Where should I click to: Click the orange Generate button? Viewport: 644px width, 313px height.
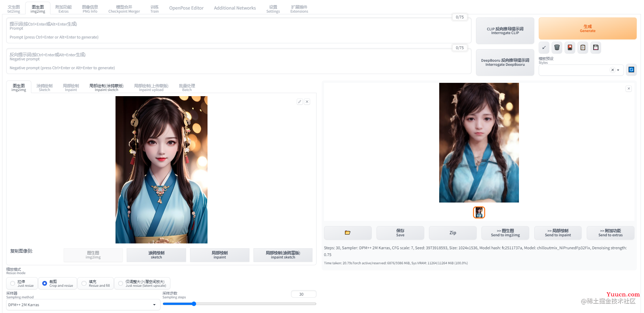pyautogui.click(x=587, y=28)
